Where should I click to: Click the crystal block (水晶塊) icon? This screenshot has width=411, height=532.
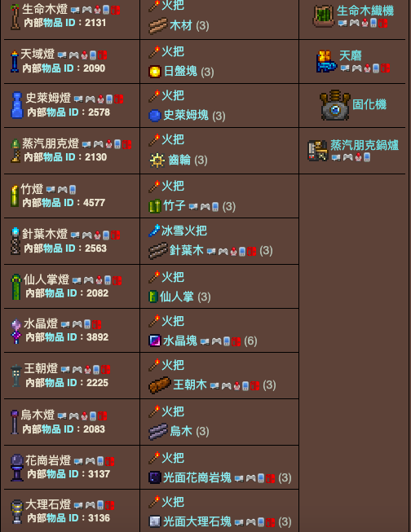coord(155,341)
